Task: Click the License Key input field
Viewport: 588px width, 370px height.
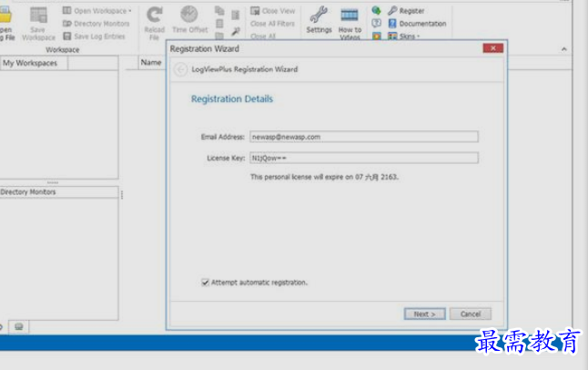Action: pos(364,158)
